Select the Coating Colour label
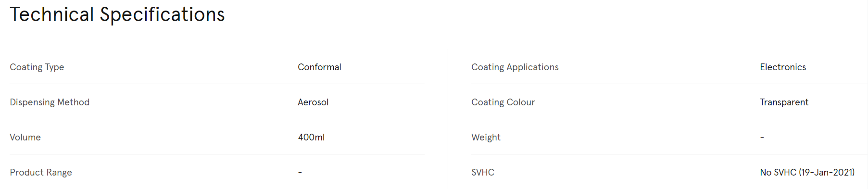This screenshot has height=189, width=868. click(x=503, y=102)
